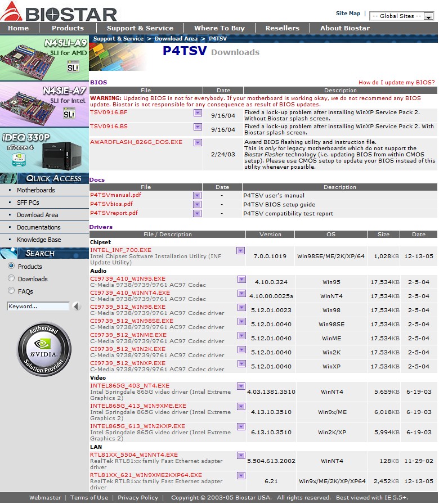Click download icon for INTEL865G_413_WIN9XME.EXE
The image size is (439, 504).
(x=241, y=407)
